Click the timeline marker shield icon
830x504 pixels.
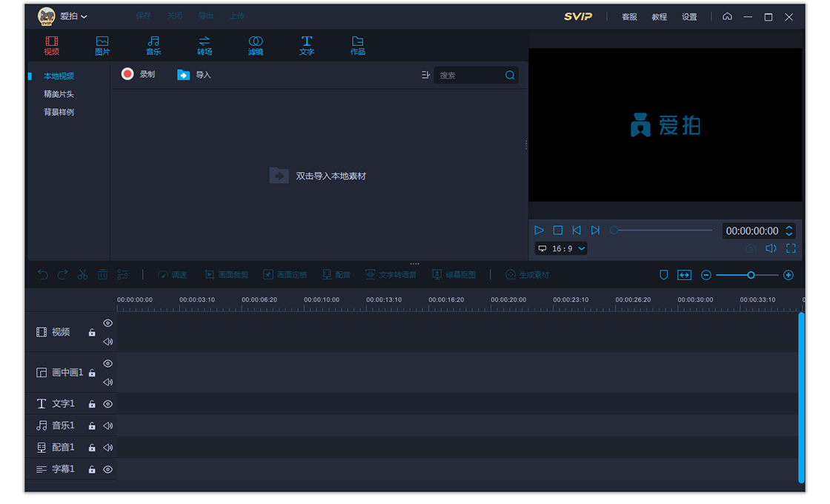[663, 275]
